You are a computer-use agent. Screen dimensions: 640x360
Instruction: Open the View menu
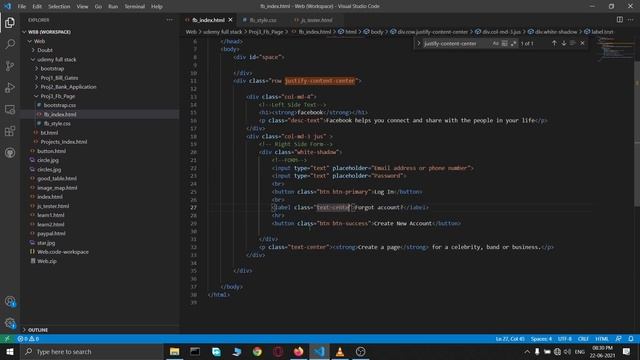pos(82,7)
